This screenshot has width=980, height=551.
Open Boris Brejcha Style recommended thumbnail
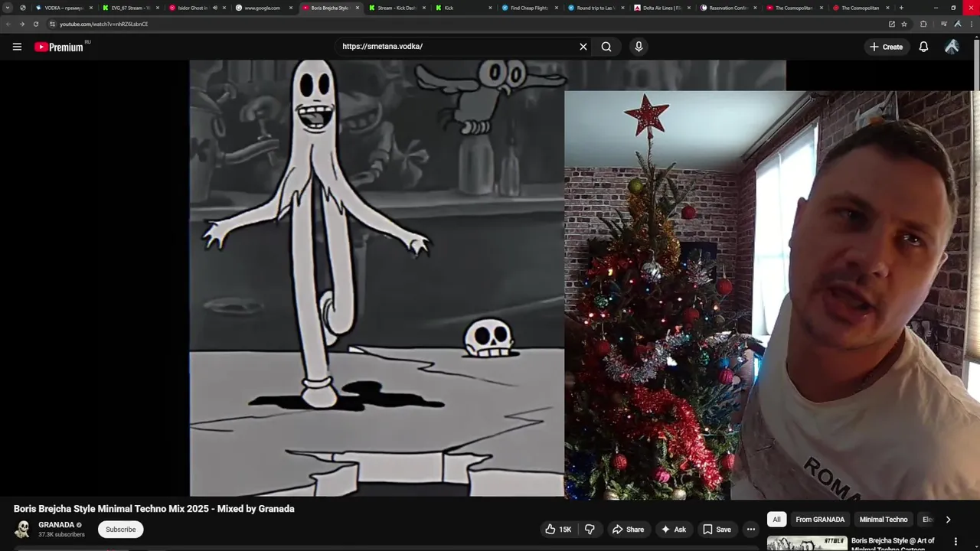(807, 543)
